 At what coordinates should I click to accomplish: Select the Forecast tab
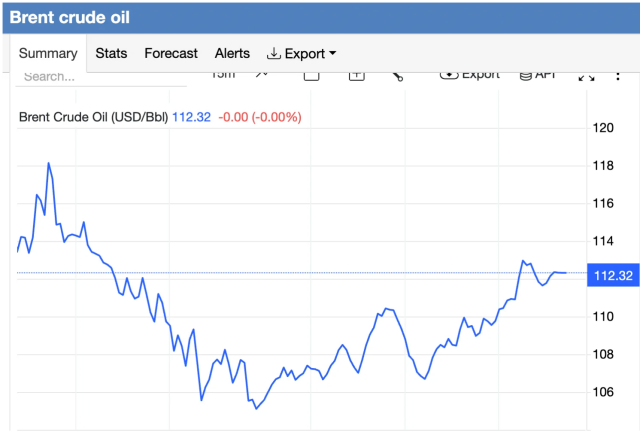coord(171,53)
